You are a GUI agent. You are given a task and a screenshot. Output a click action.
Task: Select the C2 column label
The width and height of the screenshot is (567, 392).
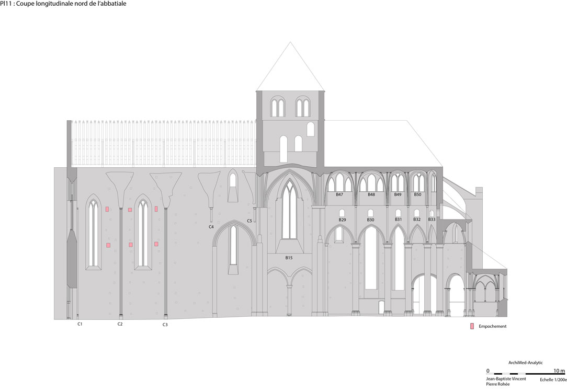pos(120,325)
